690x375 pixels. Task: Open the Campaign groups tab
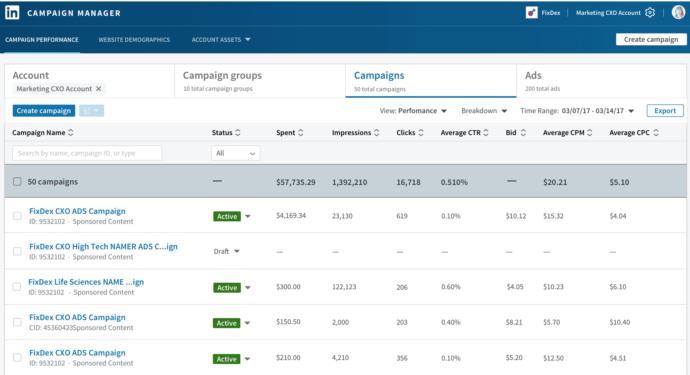pos(260,81)
